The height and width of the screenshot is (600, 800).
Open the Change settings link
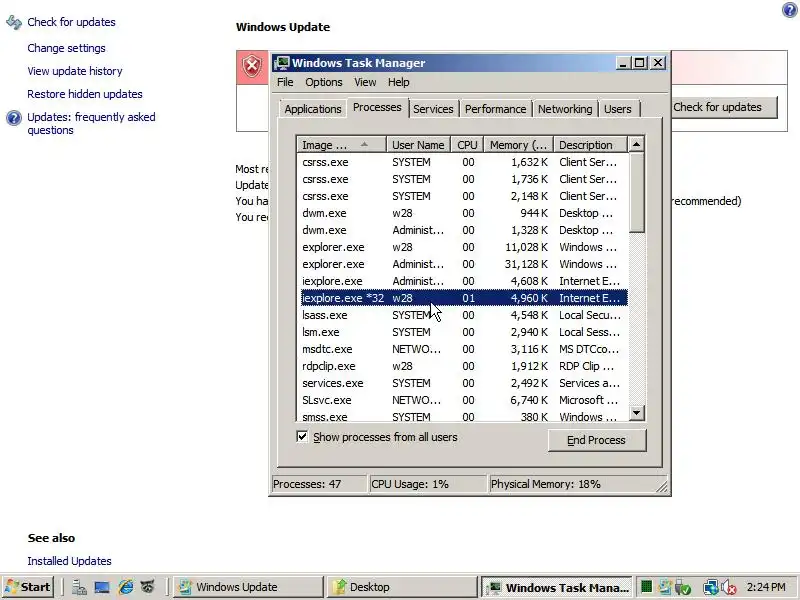(x=66, y=48)
